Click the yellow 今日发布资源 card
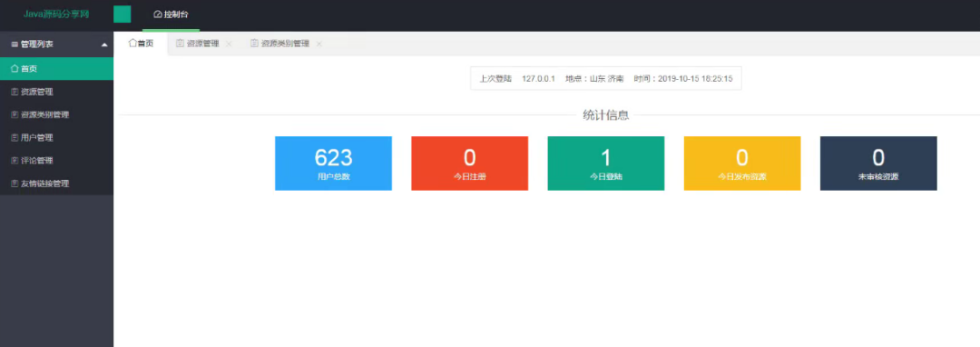 (x=742, y=164)
